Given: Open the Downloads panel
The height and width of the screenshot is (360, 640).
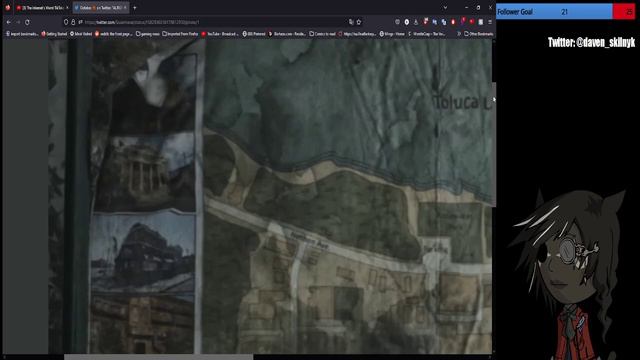Looking at the screenshot, I should [416, 22].
